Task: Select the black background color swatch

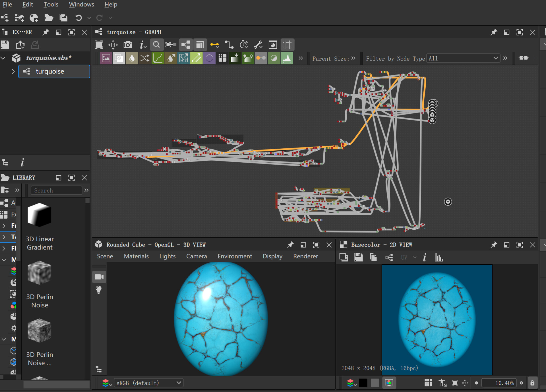Action: [x=363, y=383]
